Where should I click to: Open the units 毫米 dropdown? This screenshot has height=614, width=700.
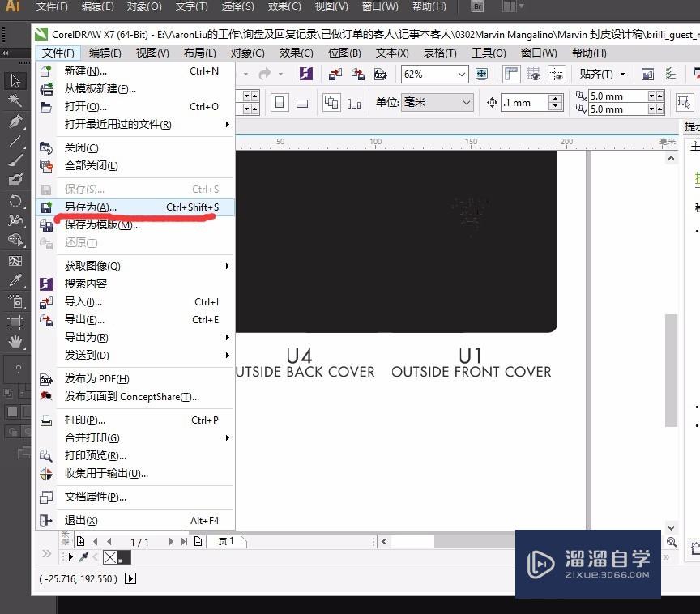pos(466,103)
